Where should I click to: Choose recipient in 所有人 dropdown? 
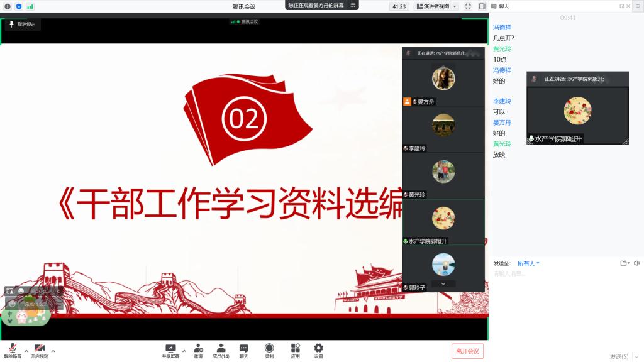pyautogui.click(x=528, y=263)
